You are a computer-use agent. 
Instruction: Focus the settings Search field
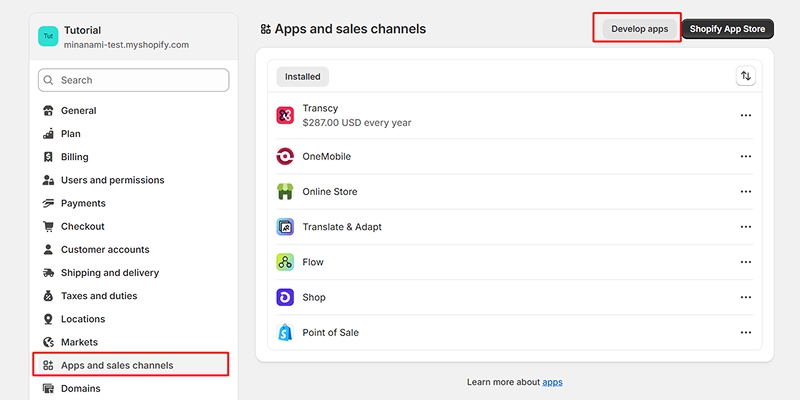[133, 80]
